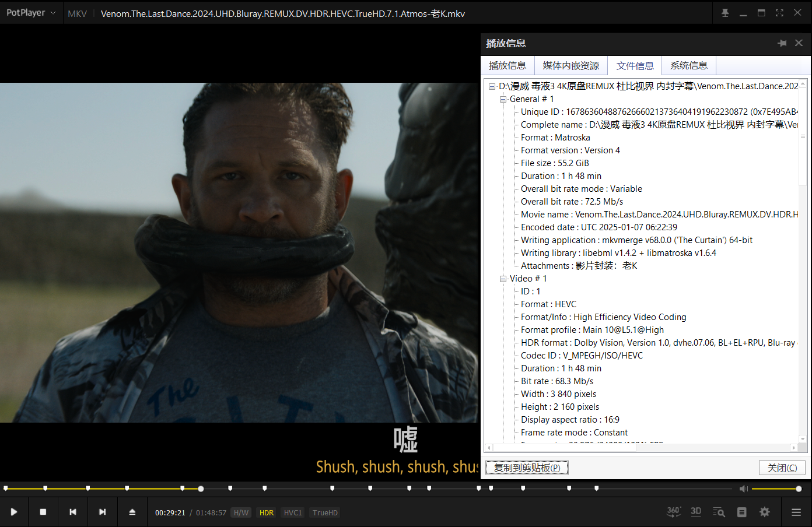This screenshot has width=812, height=527.
Task: Click the total duration 01:48:57
Action: point(211,513)
